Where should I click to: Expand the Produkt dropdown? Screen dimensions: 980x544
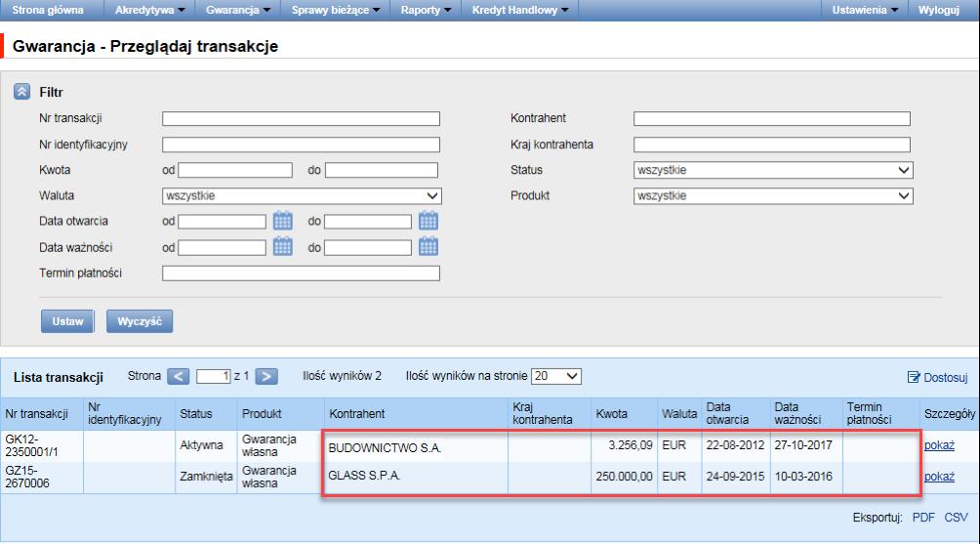tap(773, 195)
